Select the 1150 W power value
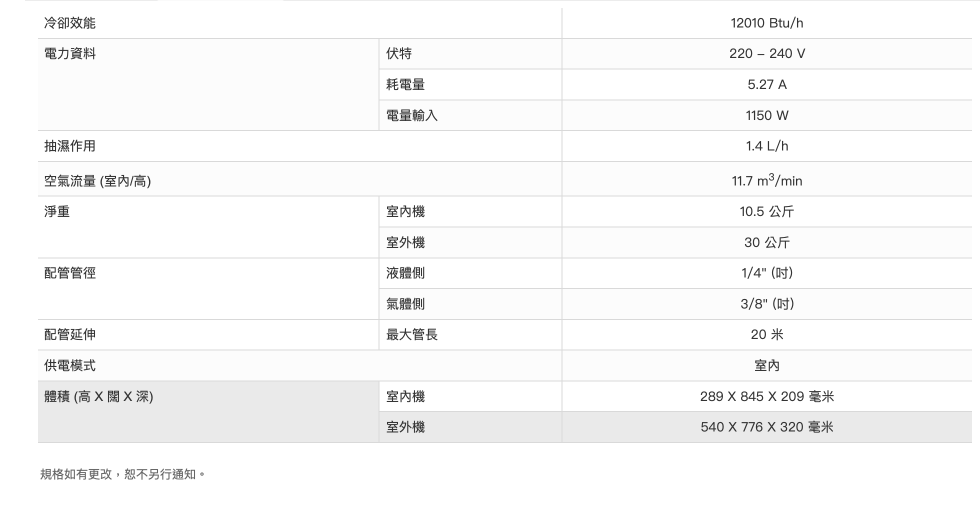Image resolution: width=980 pixels, height=507 pixels. tap(766, 115)
